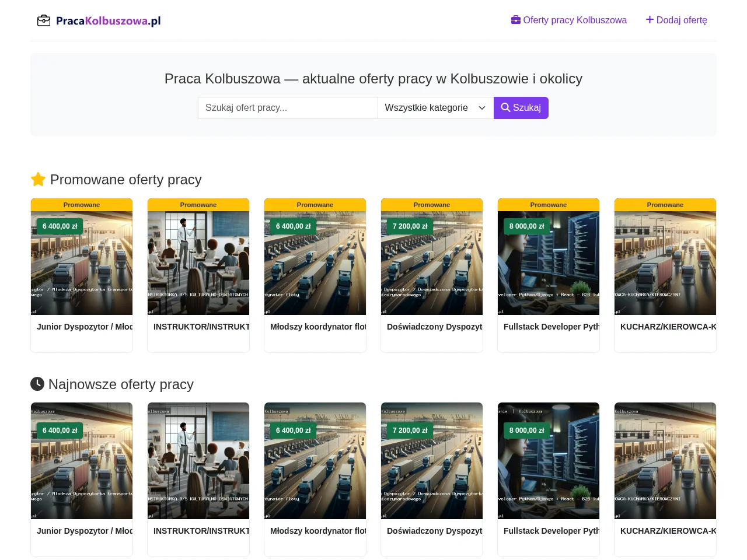747x560 pixels.
Task: Open promoted Młodszy koordynator floty offer image
Action: pos(315,263)
